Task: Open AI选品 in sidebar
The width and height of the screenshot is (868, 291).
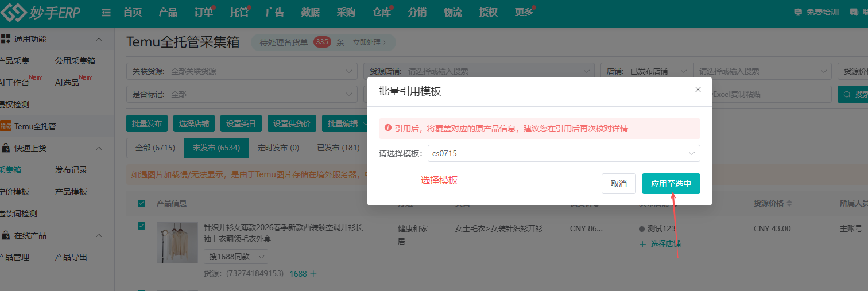Action: pyautogui.click(x=67, y=83)
